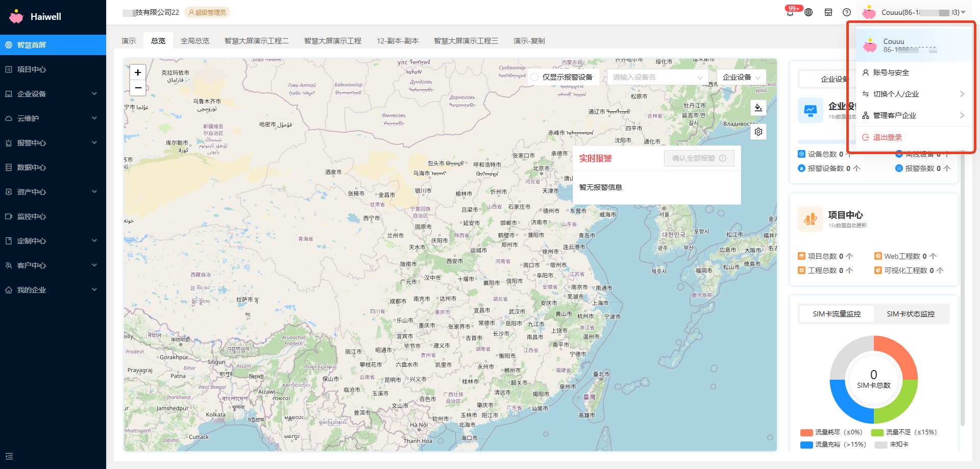
Task: Open map settings gear icon
Action: point(758,132)
